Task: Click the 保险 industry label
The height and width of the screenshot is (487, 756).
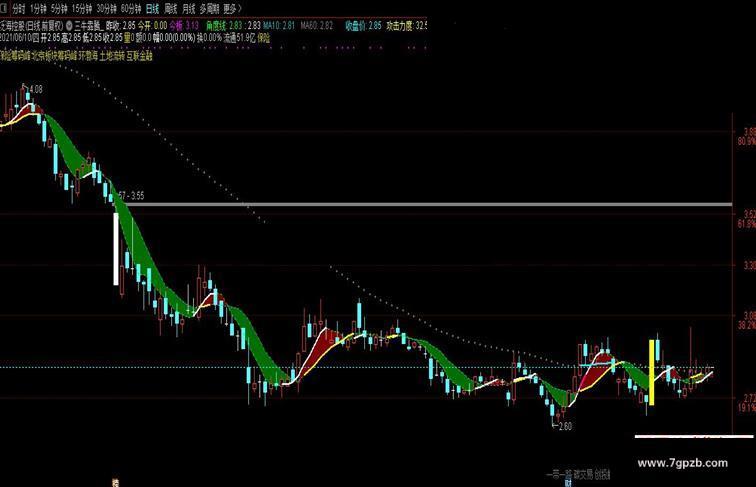Action: coord(264,38)
